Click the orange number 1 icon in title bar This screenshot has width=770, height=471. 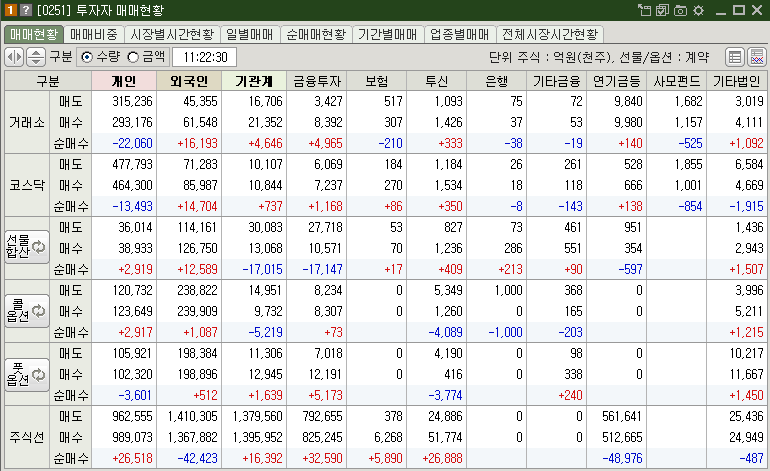tap(11, 10)
